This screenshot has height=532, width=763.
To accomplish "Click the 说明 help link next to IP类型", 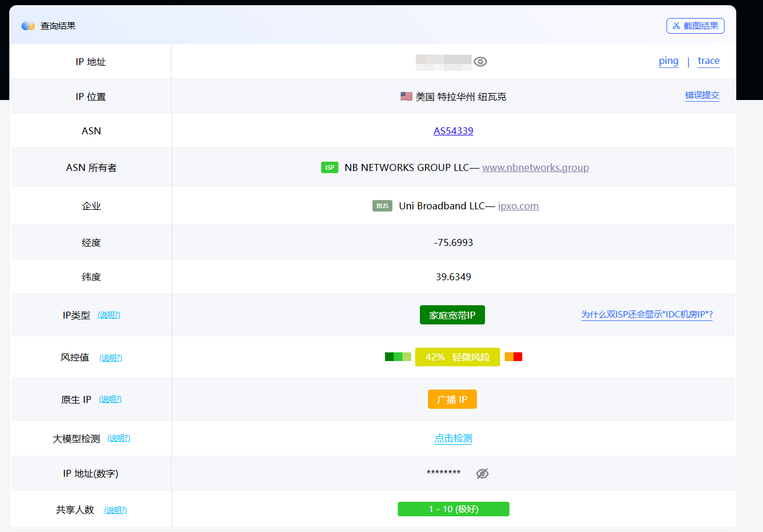I will pos(109,315).
